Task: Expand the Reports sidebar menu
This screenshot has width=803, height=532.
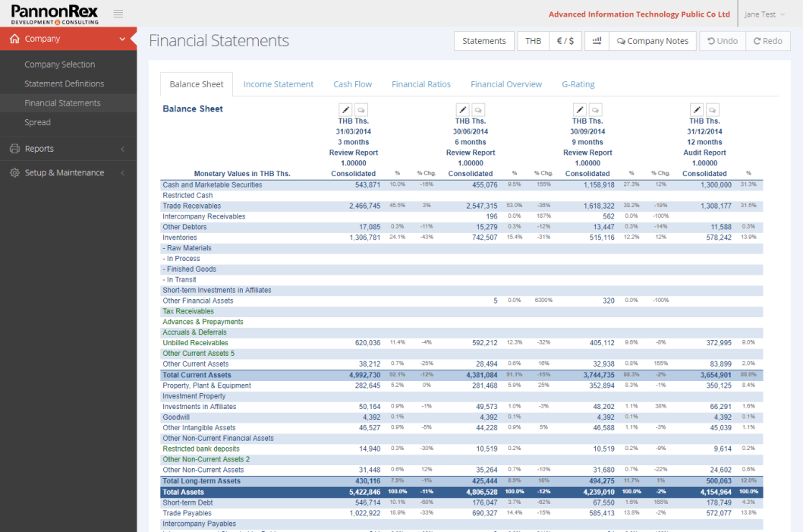Action: click(68, 149)
